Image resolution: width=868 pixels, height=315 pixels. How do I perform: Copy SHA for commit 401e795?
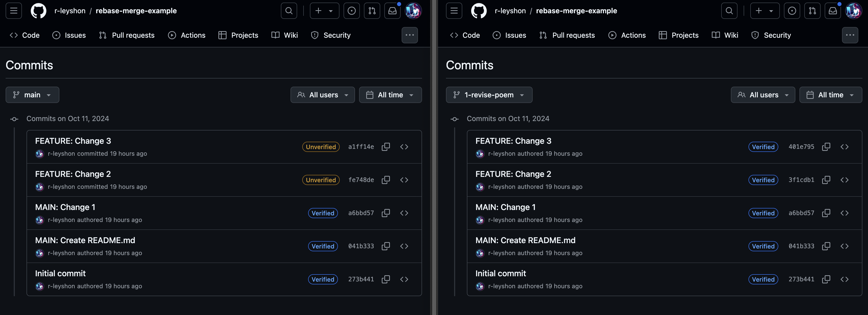[x=826, y=147]
